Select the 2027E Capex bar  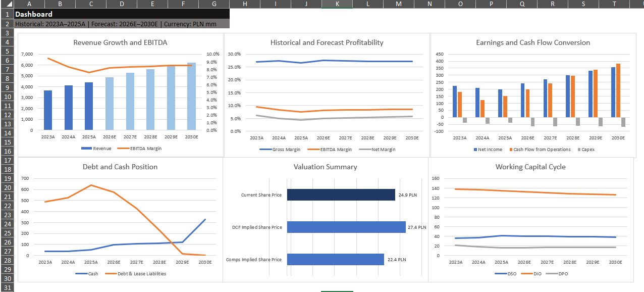(555, 122)
